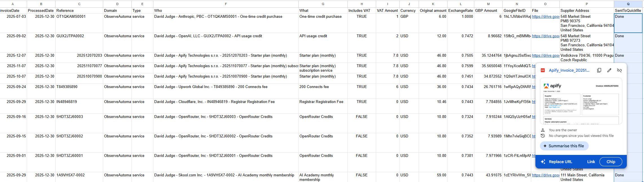The width and height of the screenshot is (644, 182).
Task: Select the 2025-11-07 invoice date cell
Action: (x=14, y=68)
